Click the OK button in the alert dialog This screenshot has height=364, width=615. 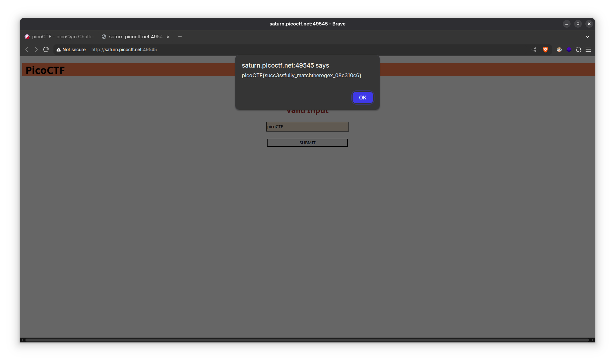tap(363, 98)
